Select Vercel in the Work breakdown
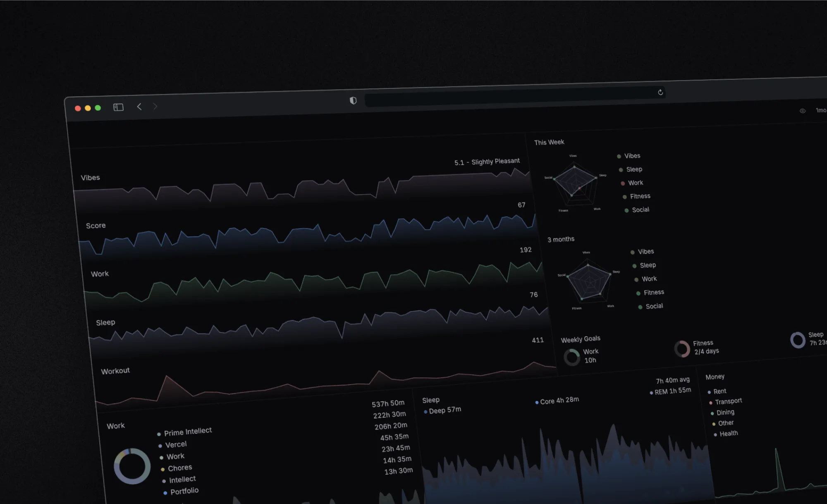Viewport: 827px width, 504px height. click(x=172, y=445)
